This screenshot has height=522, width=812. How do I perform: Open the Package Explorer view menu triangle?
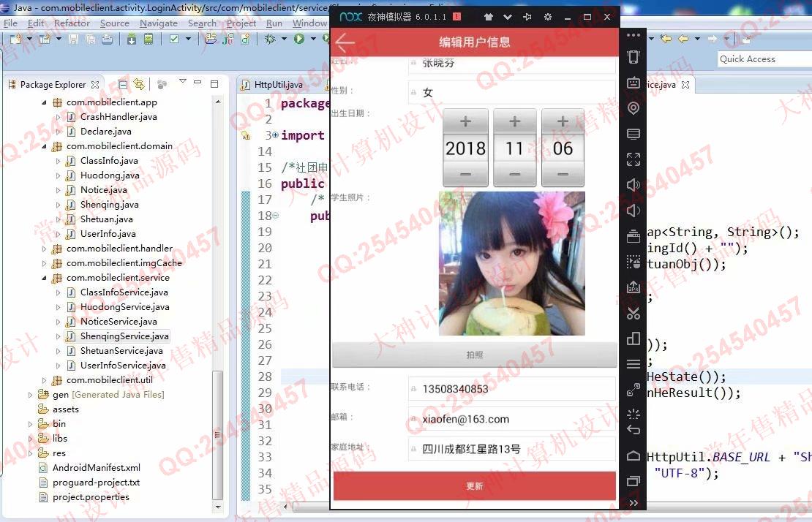pos(182,81)
